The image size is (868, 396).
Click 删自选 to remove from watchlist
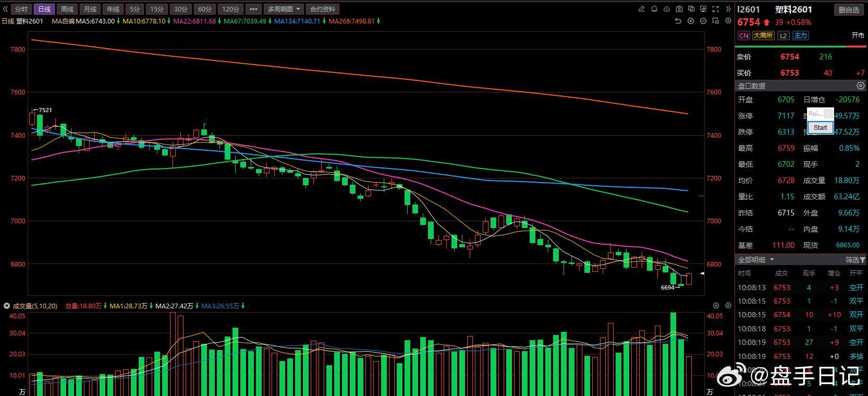[x=849, y=10]
